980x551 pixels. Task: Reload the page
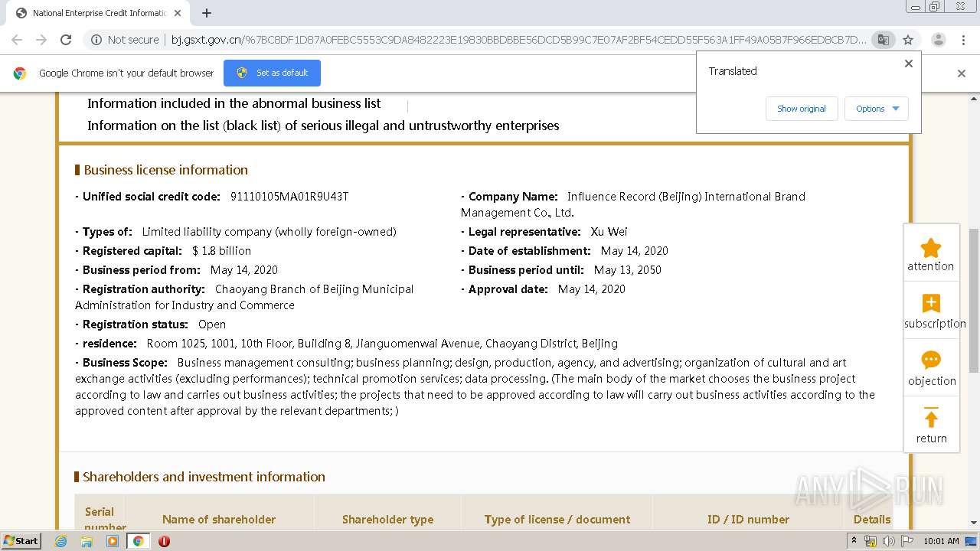tap(66, 40)
